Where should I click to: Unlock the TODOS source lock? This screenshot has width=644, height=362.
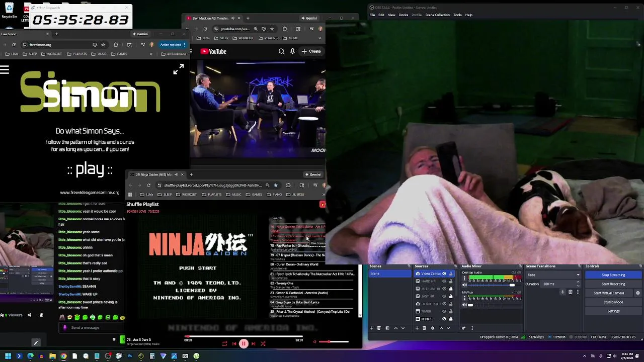pos(451,319)
